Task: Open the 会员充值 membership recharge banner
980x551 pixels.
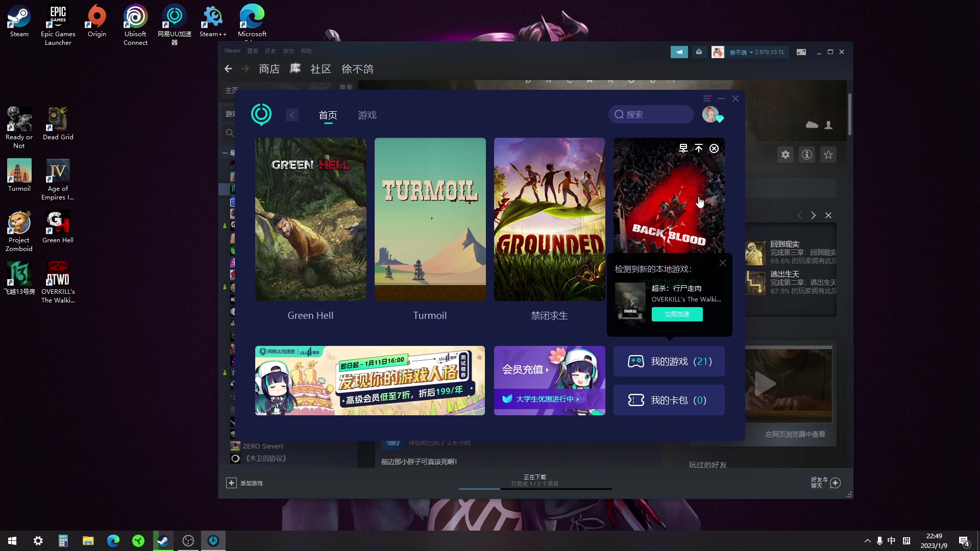Action: point(550,368)
